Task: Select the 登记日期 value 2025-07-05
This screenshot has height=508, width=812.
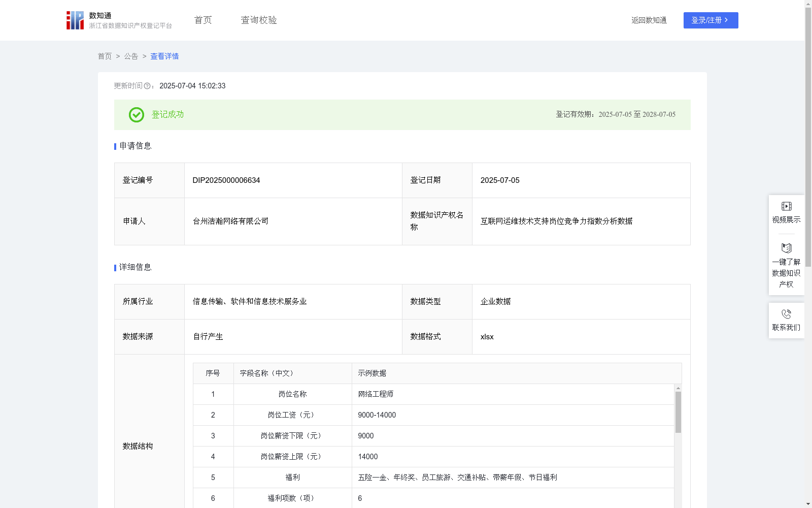Action: (500, 180)
